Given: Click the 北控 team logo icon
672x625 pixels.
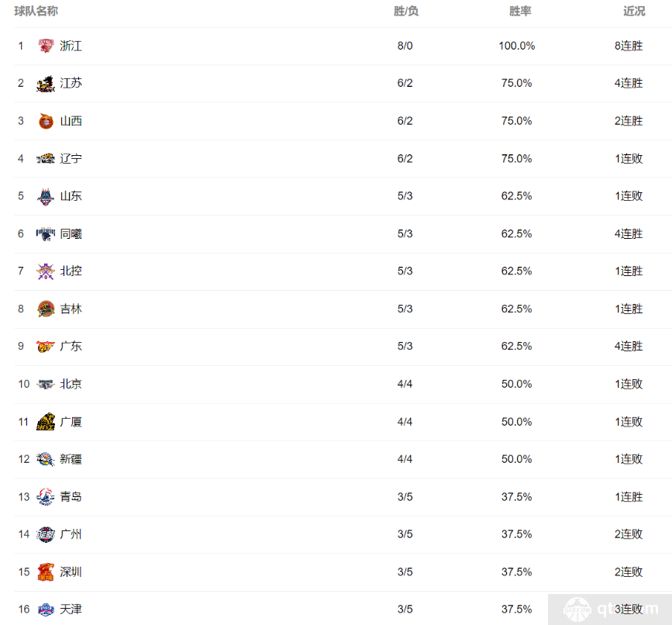Looking at the screenshot, I should (x=46, y=271).
